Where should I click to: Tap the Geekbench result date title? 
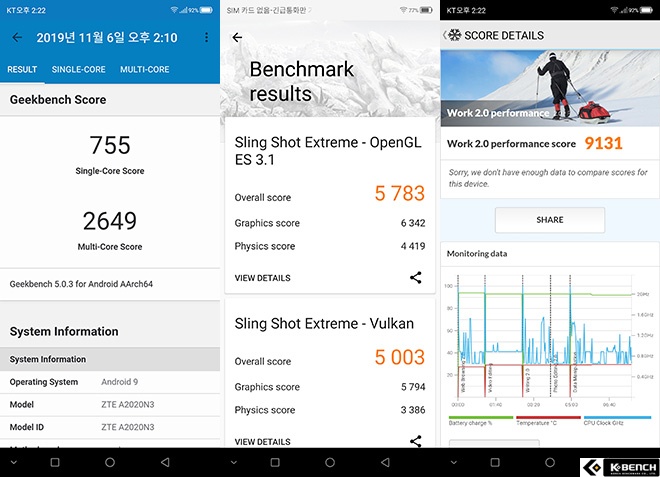[107, 37]
